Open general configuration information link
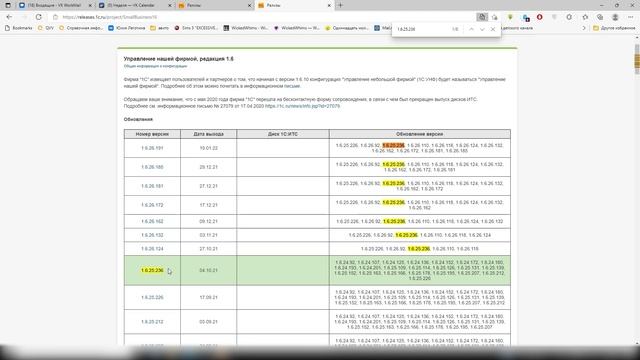The width and height of the screenshot is (640, 360). click(155, 66)
